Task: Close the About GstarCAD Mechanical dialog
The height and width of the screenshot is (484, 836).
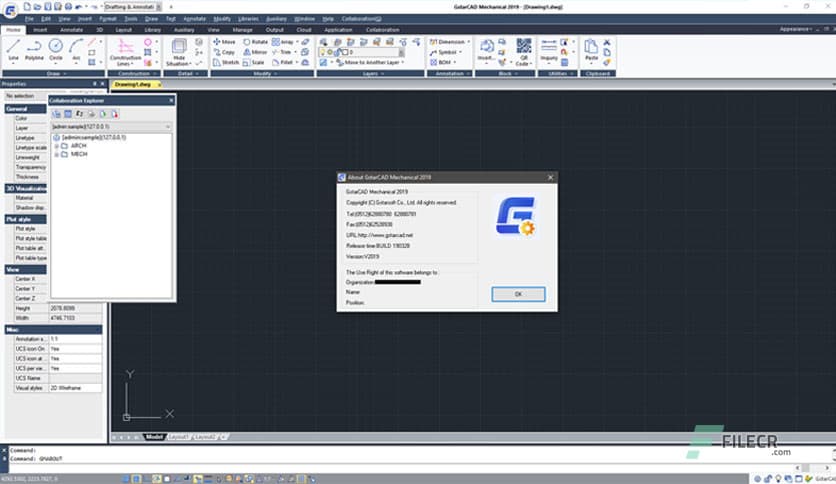Action: click(551, 178)
